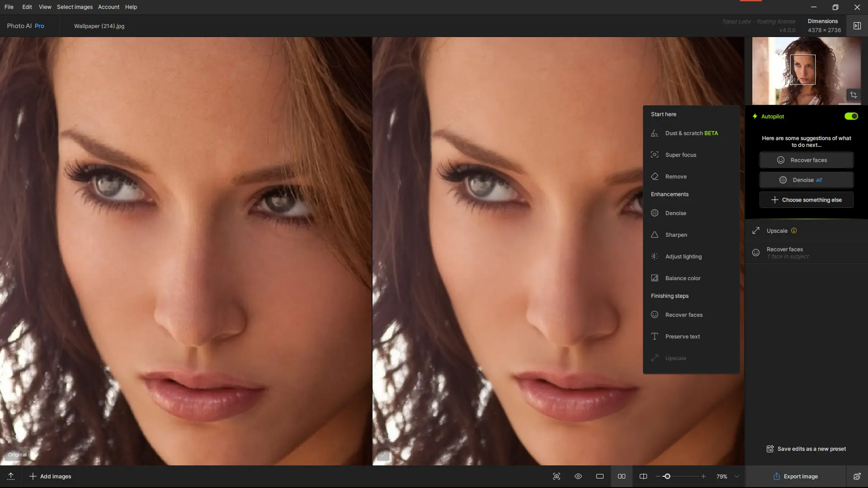Click the zoom slider handle
Screen dimensions: 868x488
[x=667, y=476]
